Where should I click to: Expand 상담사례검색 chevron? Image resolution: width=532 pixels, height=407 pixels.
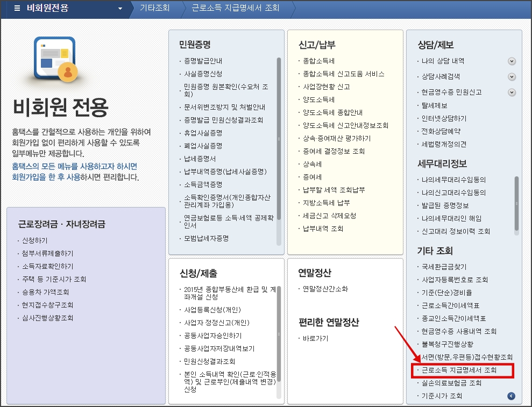pyautogui.click(x=511, y=76)
